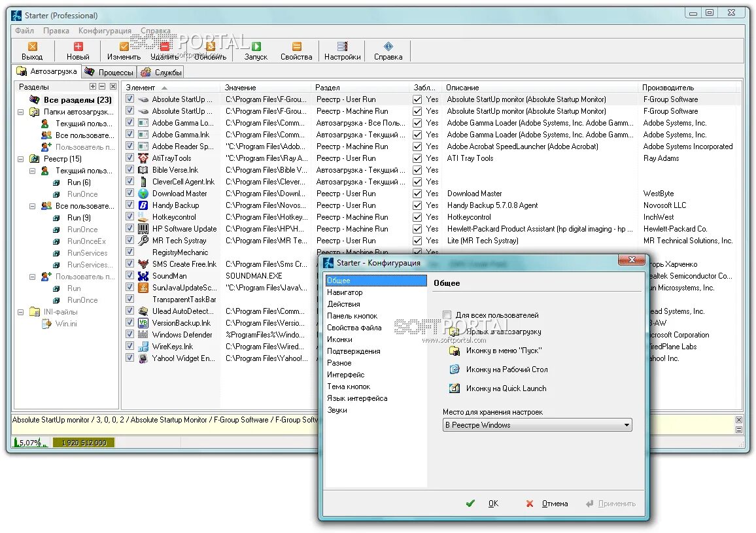Click the Новый (new) red plus icon
This screenshot has height=533, width=756.
pos(78,46)
